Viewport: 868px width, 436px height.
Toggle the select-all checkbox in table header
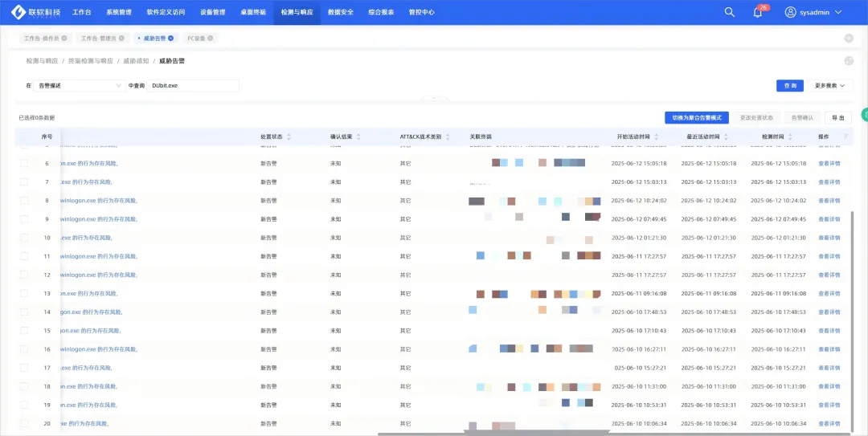24,137
